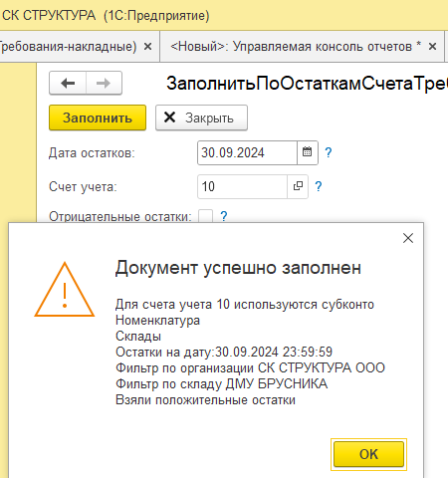
Task: Show the help hint for Отрицательные остатки
Action: click(x=224, y=216)
